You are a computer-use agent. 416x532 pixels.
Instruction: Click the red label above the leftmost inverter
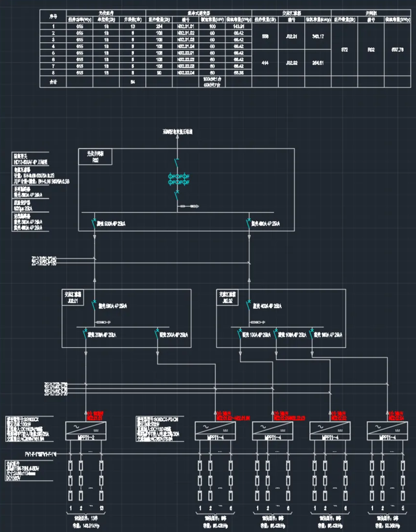95,415
